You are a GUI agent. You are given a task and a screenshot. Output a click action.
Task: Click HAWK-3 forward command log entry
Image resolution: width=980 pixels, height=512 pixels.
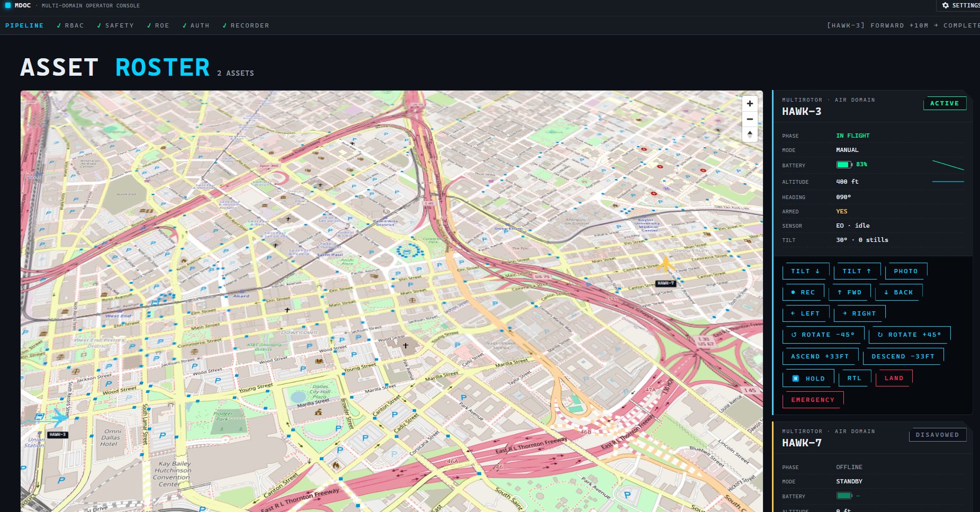903,25
